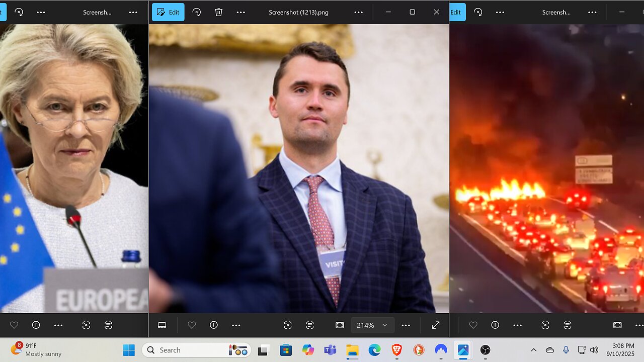This screenshot has width=644, height=362.
Task: Rotate the image in the middle Photos window
Action: point(197,12)
